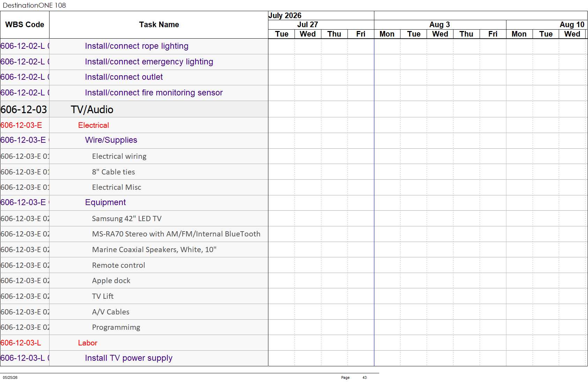Image resolution: width=588 pixels, height=382 pixels.
Task: Select the Task Name column header
Action: pyautogui.click(x=159, y=25)
